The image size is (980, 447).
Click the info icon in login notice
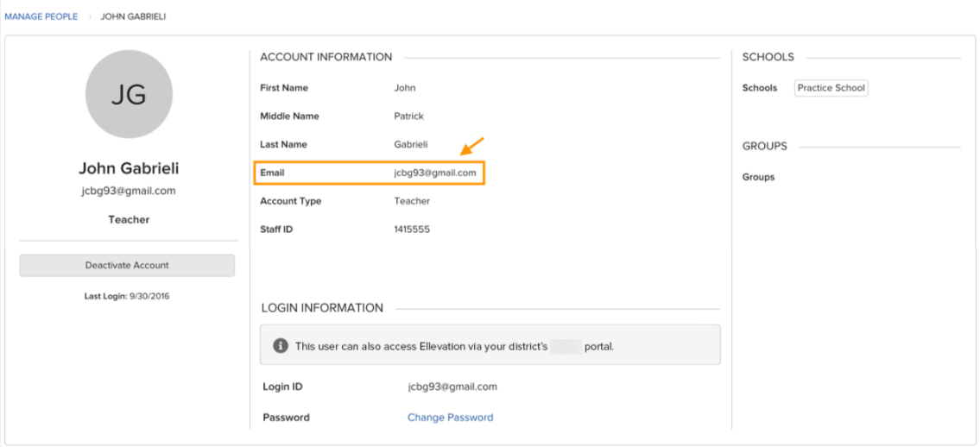click(281, 345)
